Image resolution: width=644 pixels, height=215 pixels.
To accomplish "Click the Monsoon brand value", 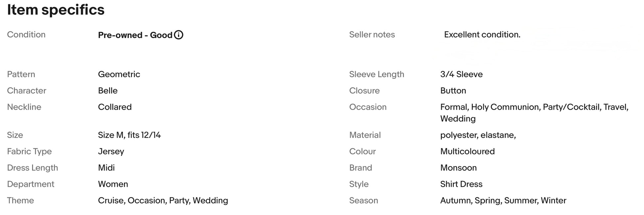I will point(458,168).
